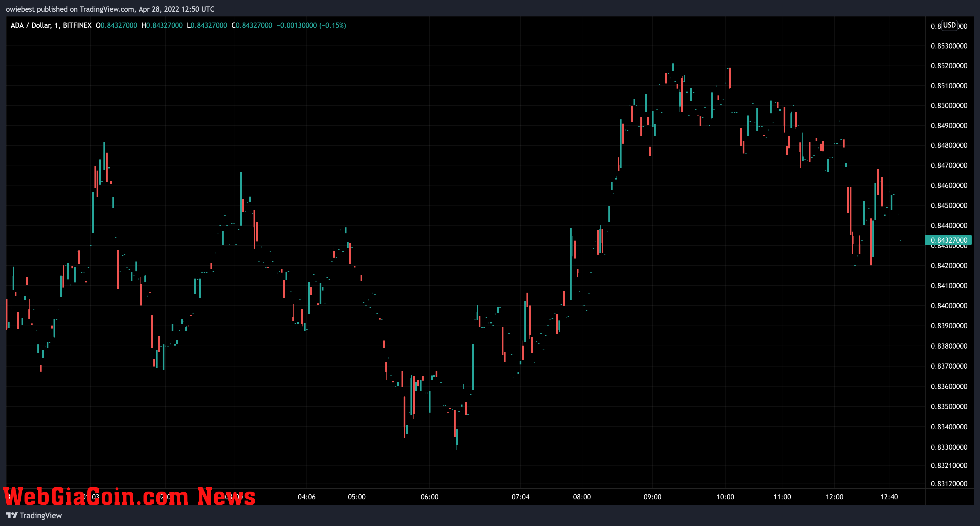The width and height of the screenshot is (980, 526).
Task: Click the 0.84800000 price axis label
Action: [949, 145]
